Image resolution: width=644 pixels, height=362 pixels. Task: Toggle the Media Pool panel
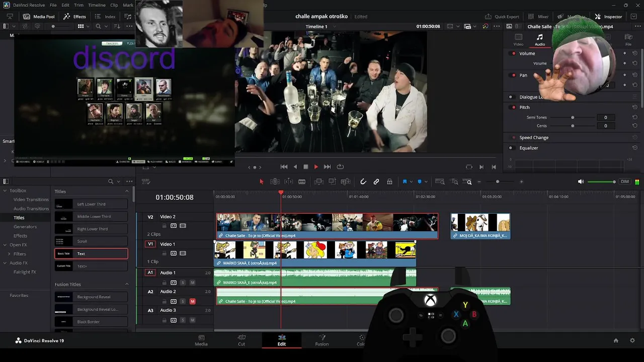[x=39, y=17]
